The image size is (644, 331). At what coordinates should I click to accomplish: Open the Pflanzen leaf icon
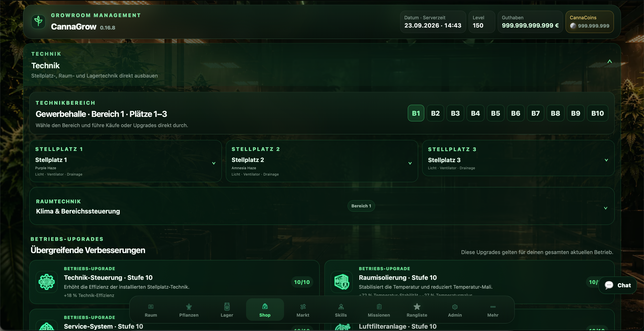189,306
